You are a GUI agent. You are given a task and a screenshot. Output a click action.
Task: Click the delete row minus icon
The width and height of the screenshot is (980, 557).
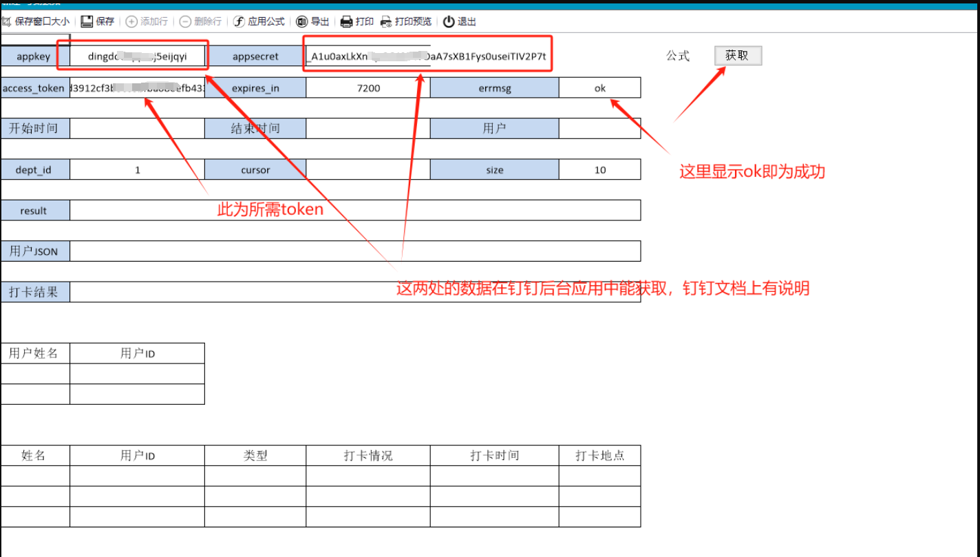[x=185, y=21]
